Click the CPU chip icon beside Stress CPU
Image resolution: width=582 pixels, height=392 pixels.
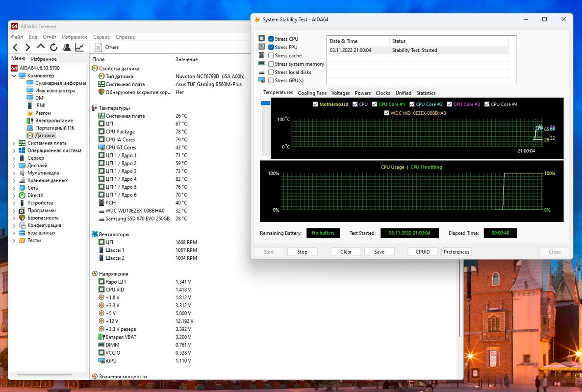[262, 39]
